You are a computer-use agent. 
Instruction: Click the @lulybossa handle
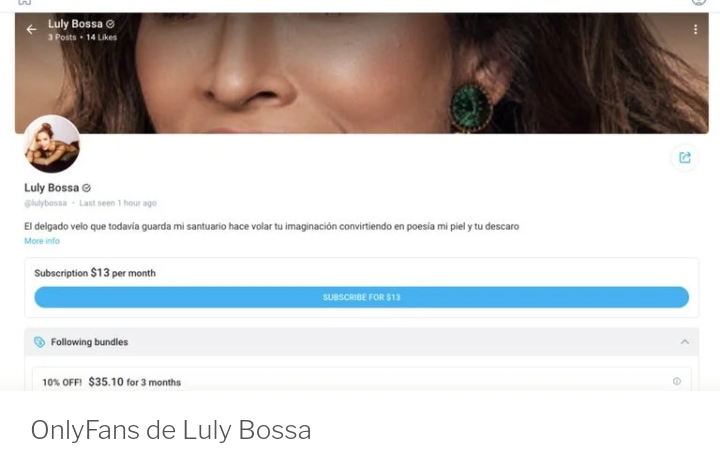pos(45,203)
